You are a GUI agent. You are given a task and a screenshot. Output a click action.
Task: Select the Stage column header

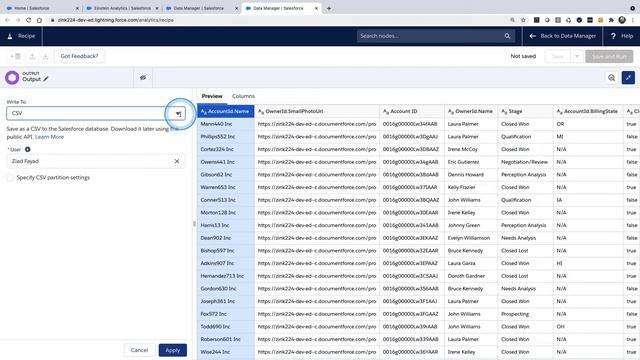[x=525, y=111]
